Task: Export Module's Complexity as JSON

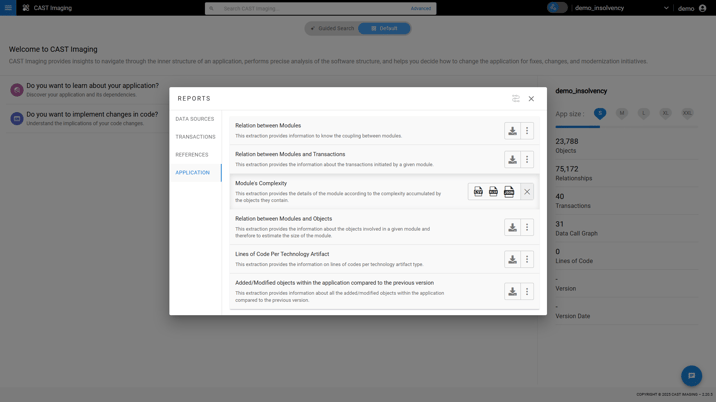Action: pyautogui.click(x=509, y=192)
